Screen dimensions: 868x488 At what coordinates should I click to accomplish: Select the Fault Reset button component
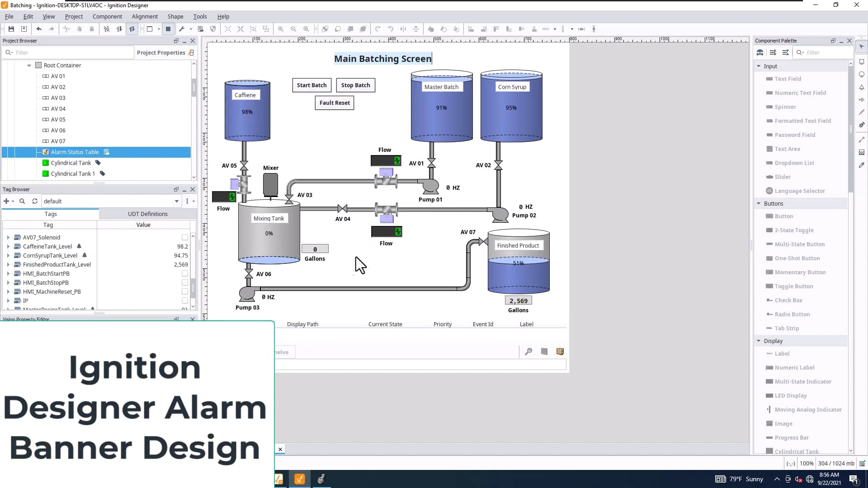335,103
